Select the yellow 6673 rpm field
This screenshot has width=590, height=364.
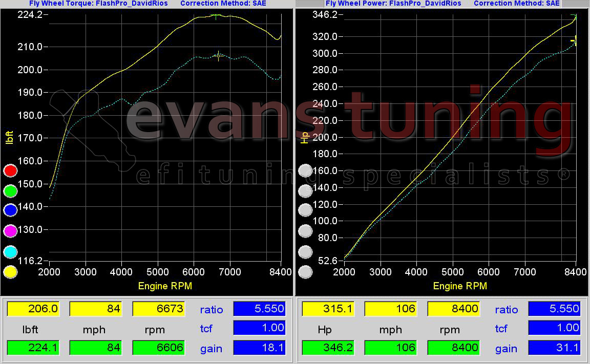click(x=159, y=309)
